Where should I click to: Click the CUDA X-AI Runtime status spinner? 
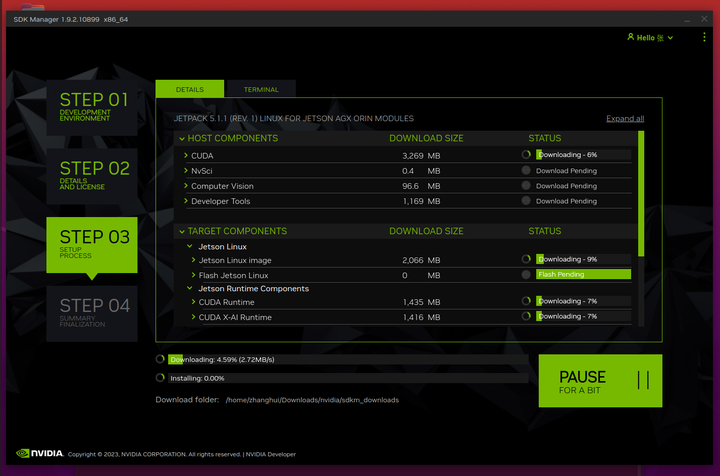(x=526, y=316)
